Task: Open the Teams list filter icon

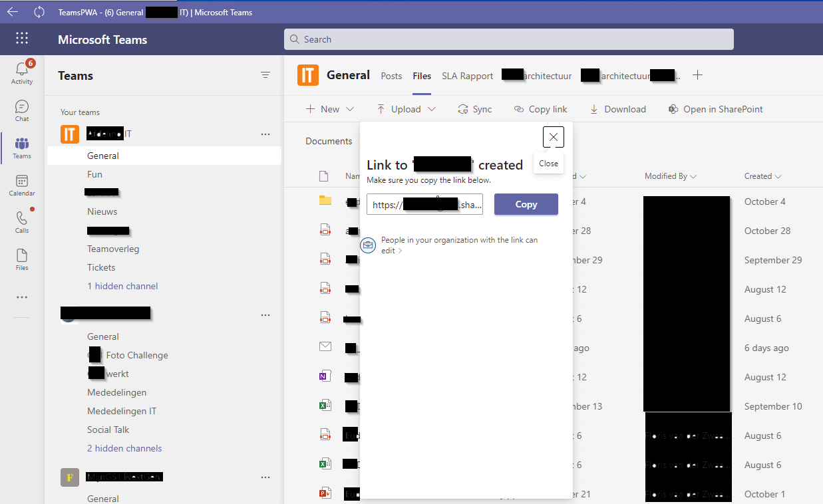Action: [265, 75]
